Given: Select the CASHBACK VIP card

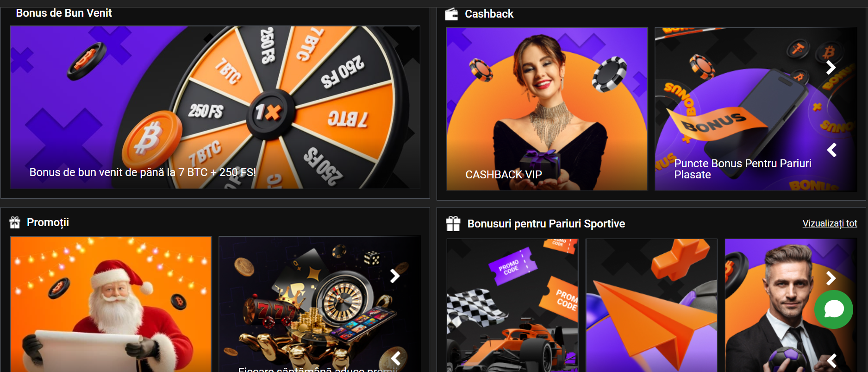Looking at the screenshot, I should coord(547,109).
